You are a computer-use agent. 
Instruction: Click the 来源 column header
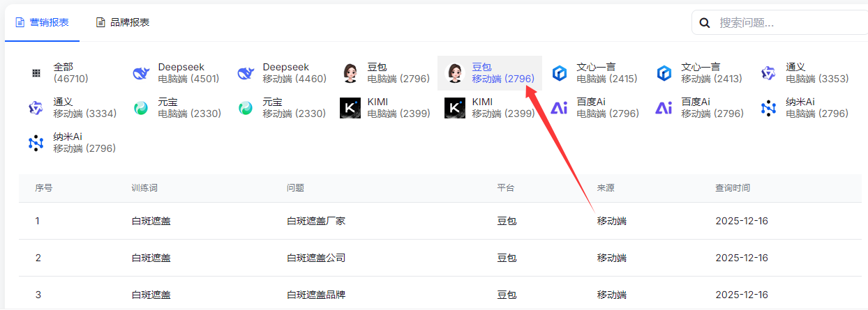tap(606, 188)
